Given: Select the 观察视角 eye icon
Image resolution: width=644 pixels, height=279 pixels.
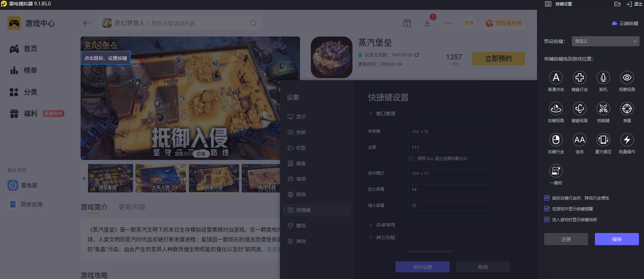Looking at the screenshot, I should (627, 77).
